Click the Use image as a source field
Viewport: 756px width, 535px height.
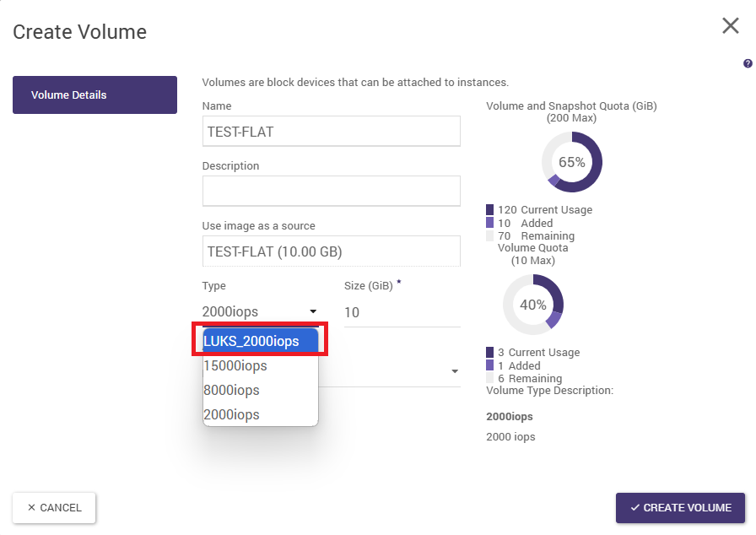pos(331,251)
